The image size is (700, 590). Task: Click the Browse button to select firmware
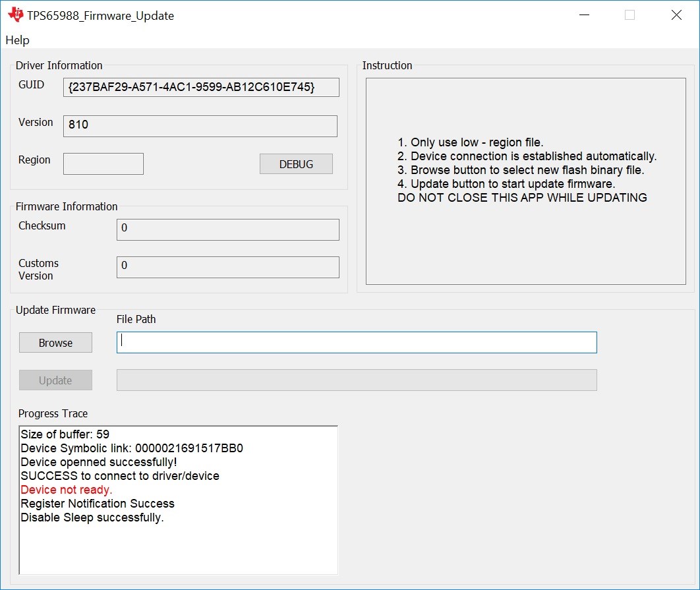[55, 343]
